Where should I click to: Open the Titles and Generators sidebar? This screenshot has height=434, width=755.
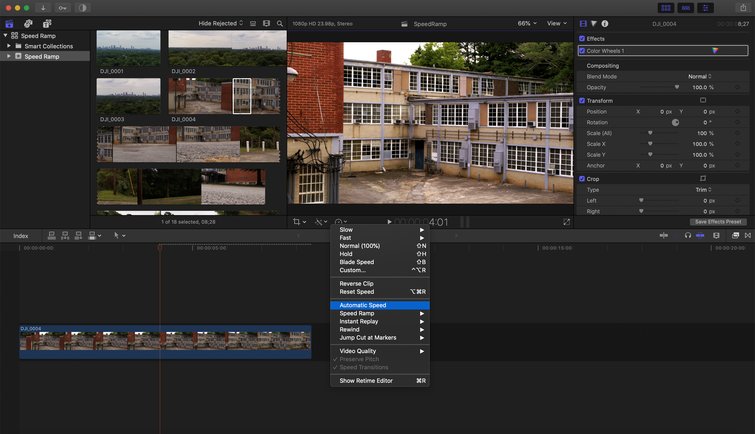46,23
